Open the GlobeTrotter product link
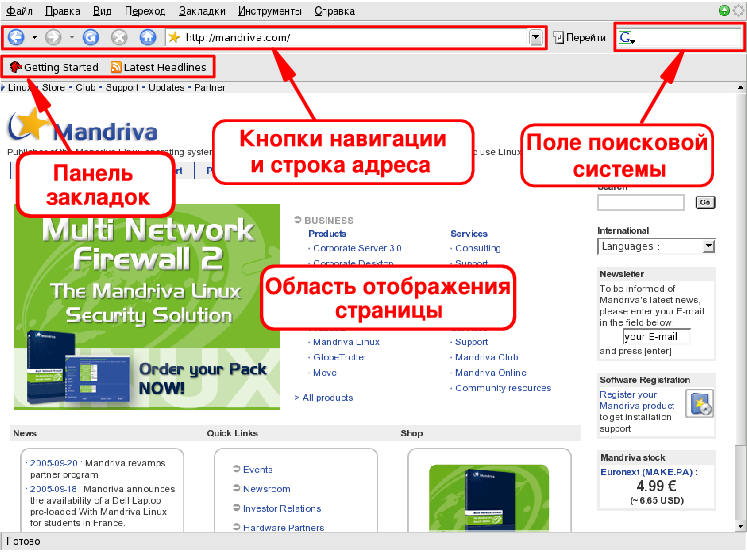 pyautogui.click(x=339, y=357)
